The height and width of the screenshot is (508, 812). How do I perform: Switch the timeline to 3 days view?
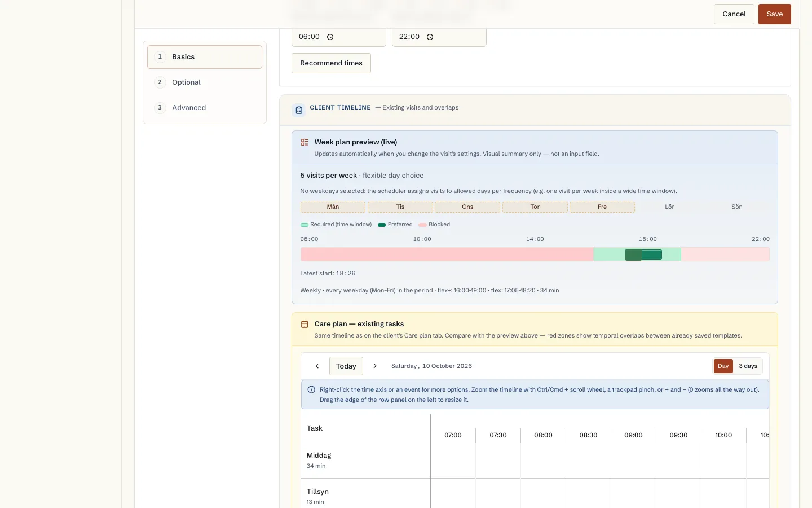tap(748, 366)
